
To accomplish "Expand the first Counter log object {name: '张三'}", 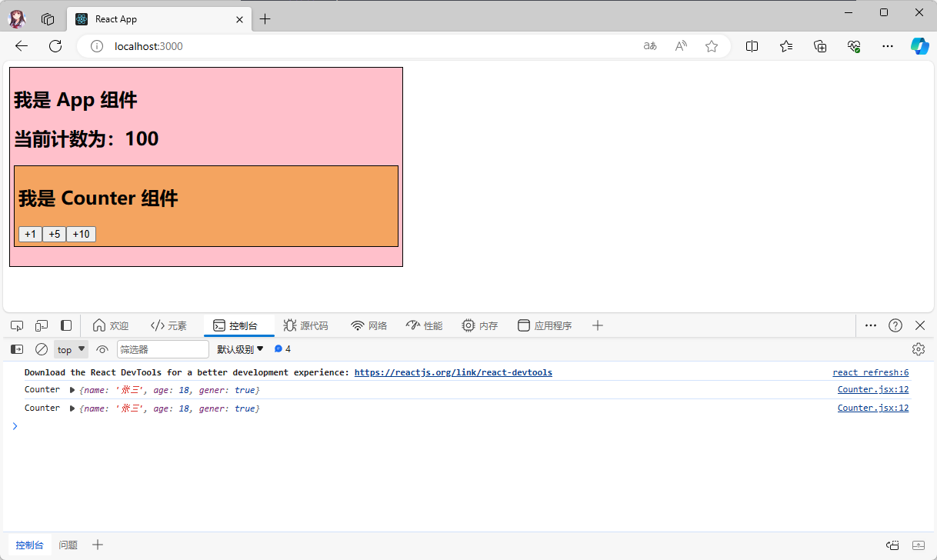I will [70, 389].
